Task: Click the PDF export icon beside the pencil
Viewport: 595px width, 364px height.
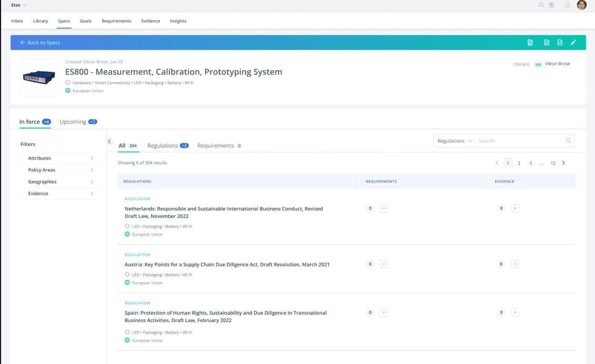Action: pyautogui.click(x=560, y=42)
